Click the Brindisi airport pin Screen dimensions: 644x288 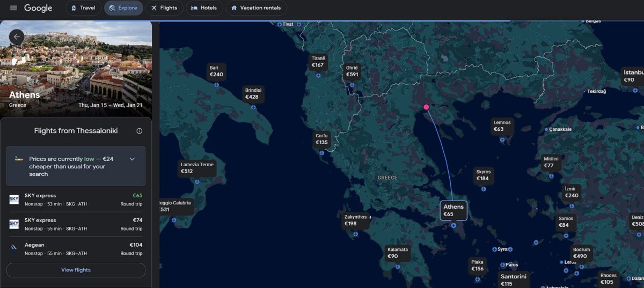pyautogui.click(x=253, y=108)
